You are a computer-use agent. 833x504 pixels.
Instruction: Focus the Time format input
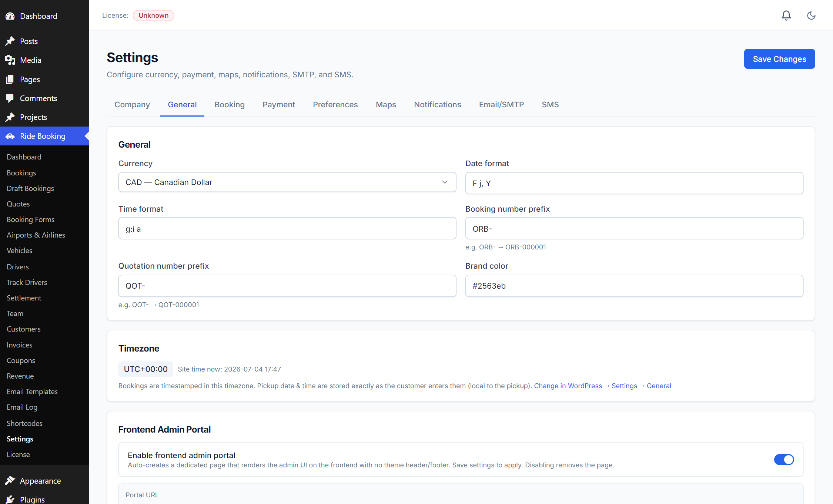coord(287,228)
